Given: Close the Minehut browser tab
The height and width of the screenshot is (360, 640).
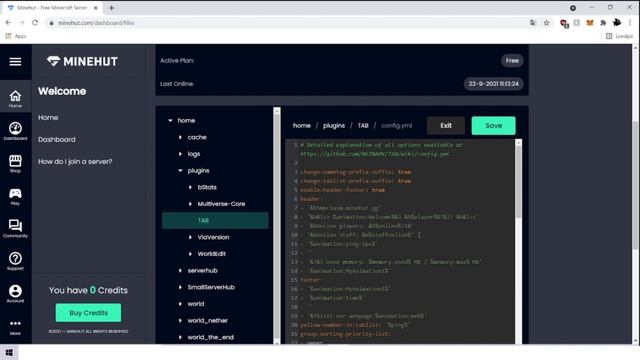Looking at the screenshot, I should coord(96,8).
